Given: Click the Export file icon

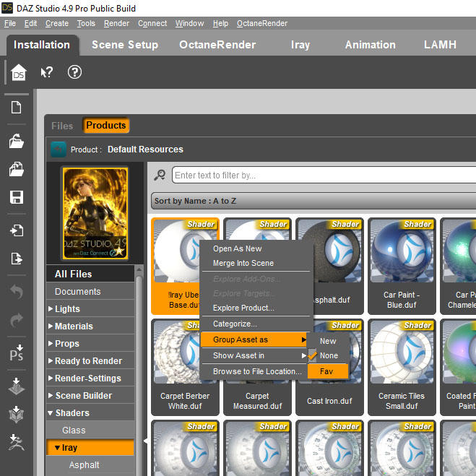Looking at the screenshot, I should coord(17,259).
